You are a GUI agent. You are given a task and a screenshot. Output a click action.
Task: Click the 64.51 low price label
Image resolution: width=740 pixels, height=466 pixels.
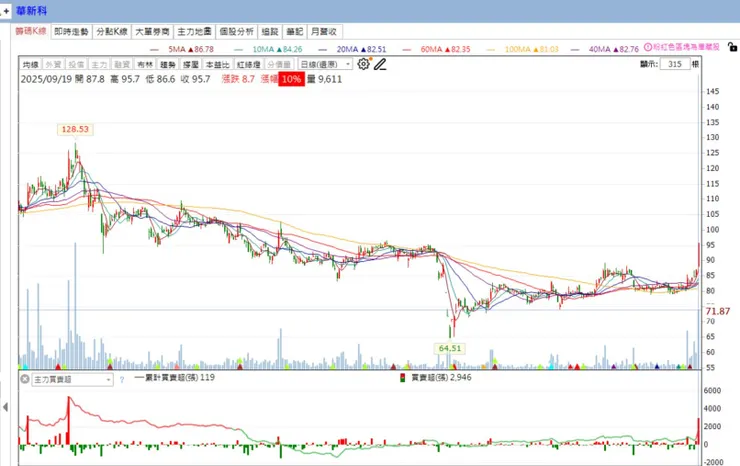tap(450, 348)
